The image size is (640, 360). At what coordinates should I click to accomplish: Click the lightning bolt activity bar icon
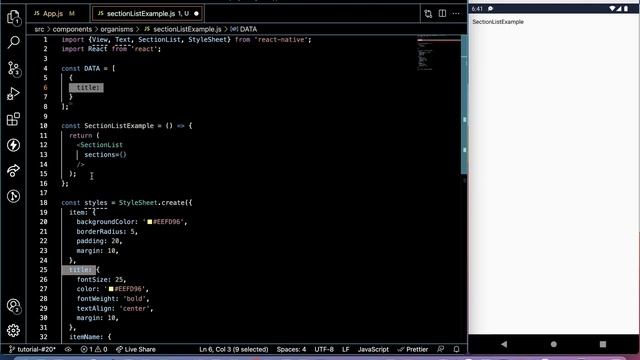(x=13, y=145)
